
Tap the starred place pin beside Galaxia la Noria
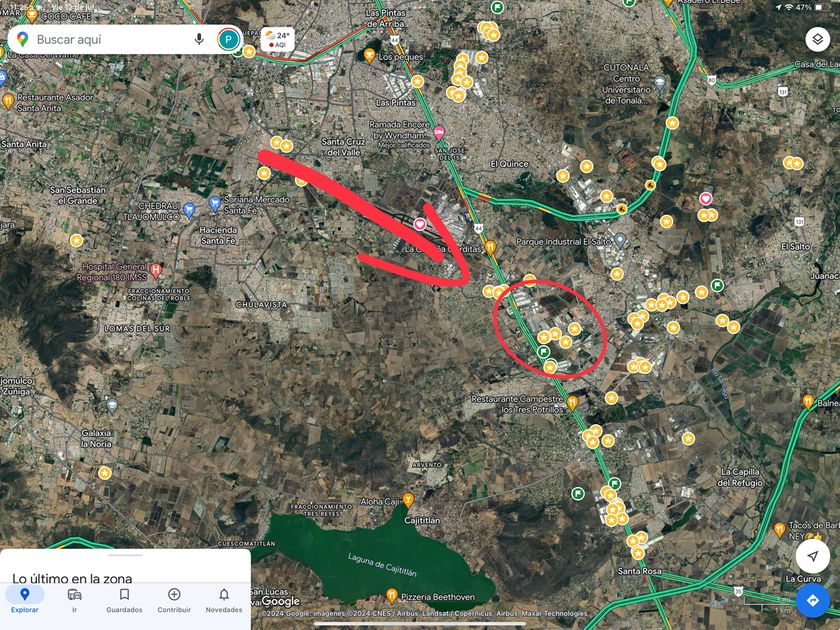105,473
